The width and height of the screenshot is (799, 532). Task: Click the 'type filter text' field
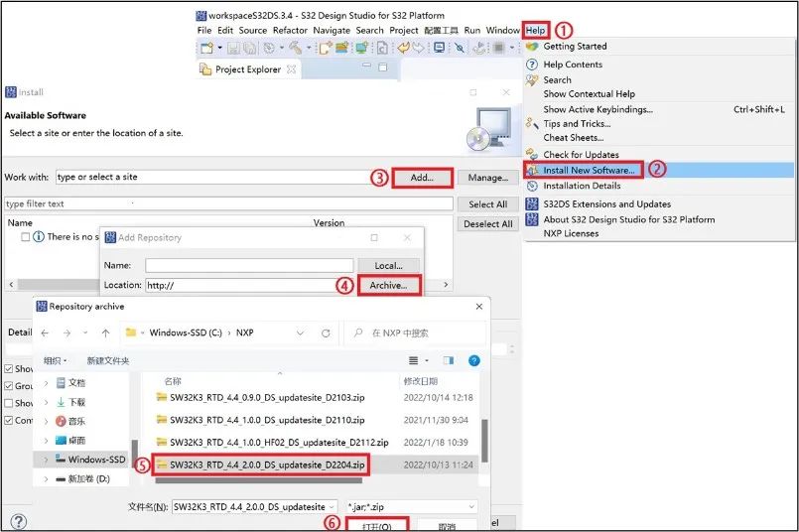[x=228, y=203]
